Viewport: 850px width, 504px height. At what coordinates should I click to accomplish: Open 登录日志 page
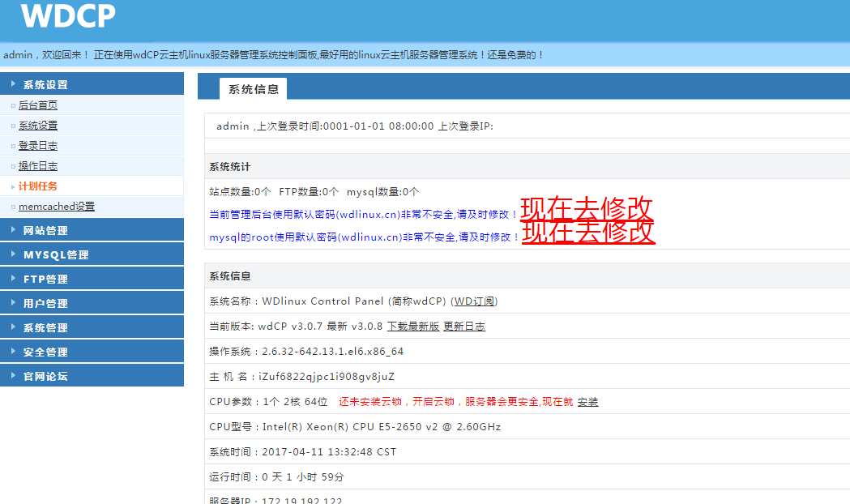[x=38, y=146]
